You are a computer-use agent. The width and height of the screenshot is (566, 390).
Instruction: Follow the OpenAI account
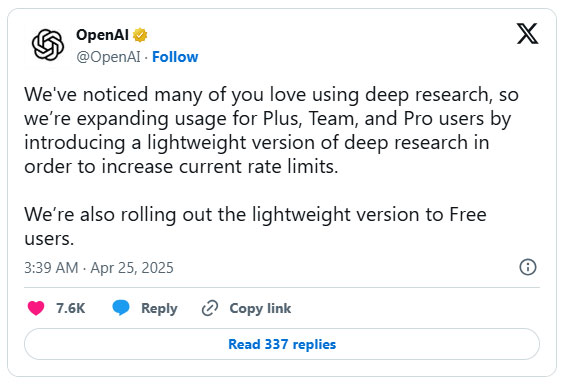(175, 57)
